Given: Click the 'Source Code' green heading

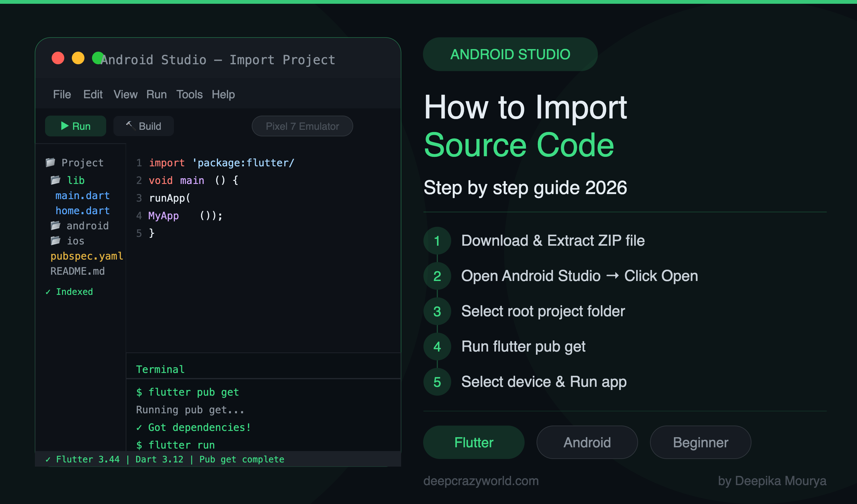Looking at the screenshot, I should pos(519,145).
